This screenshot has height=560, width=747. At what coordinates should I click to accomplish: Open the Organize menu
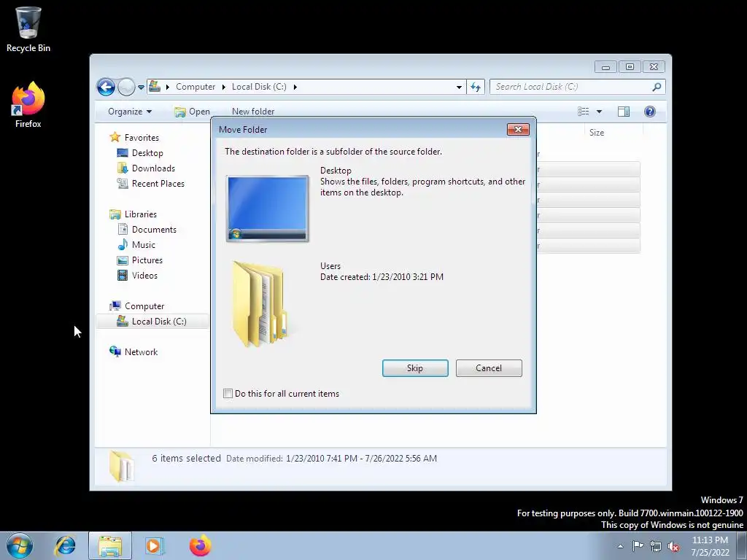coord(130,112)
